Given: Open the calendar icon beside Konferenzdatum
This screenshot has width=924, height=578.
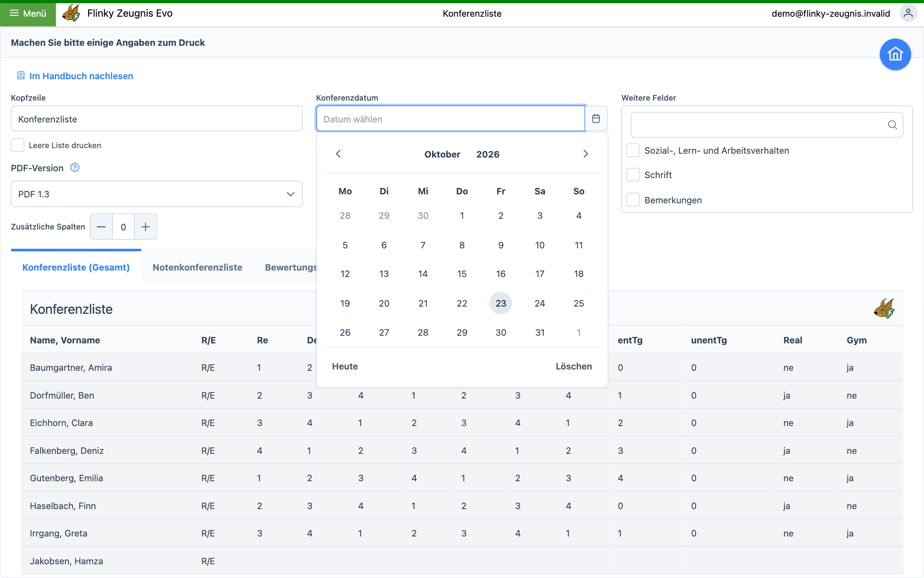Looking at the screenshot, I should (596, 119).
